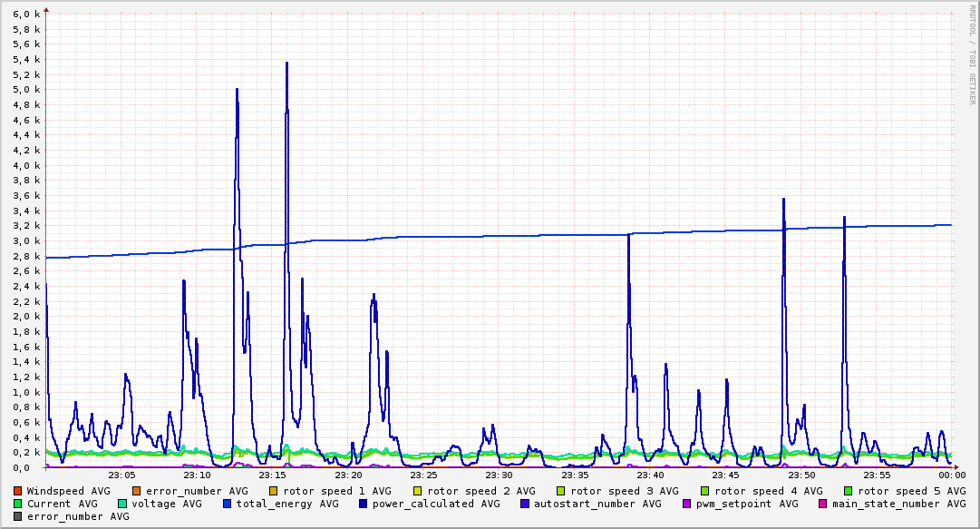Click the total_energy AVG blue swatch
The image size is (980, 529).
coord(227,504)
